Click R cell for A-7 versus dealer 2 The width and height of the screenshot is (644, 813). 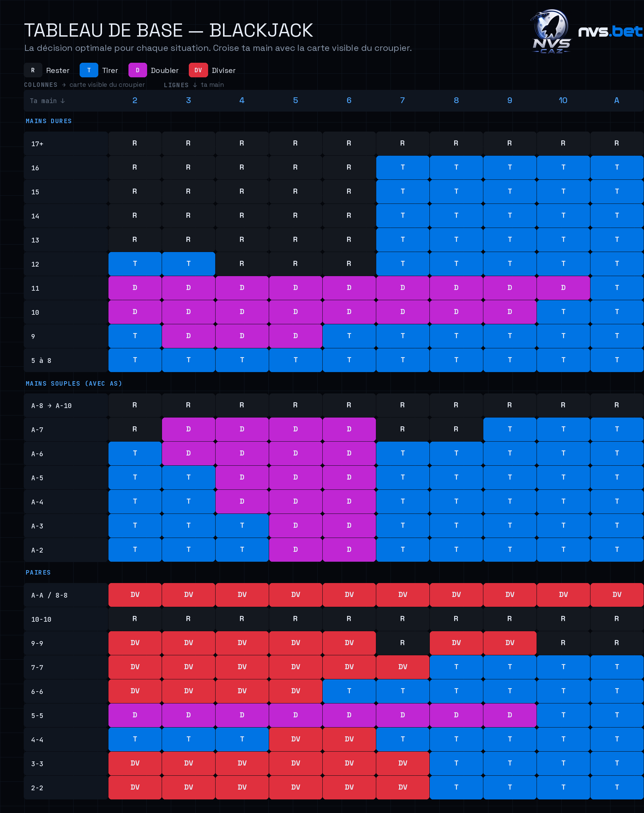pos(135,429)
